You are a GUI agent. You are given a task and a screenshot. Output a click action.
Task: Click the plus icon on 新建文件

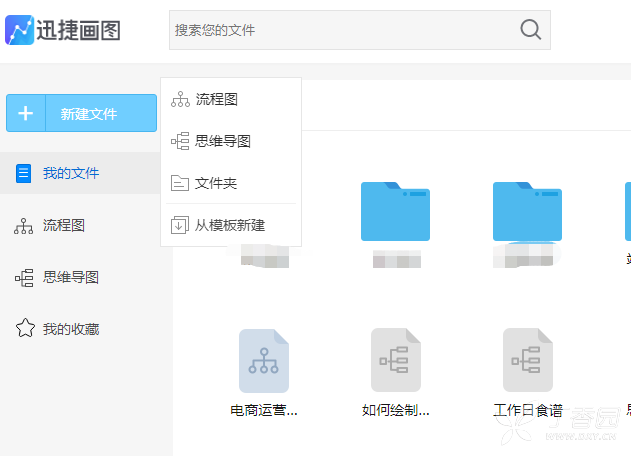coord(26,113)
